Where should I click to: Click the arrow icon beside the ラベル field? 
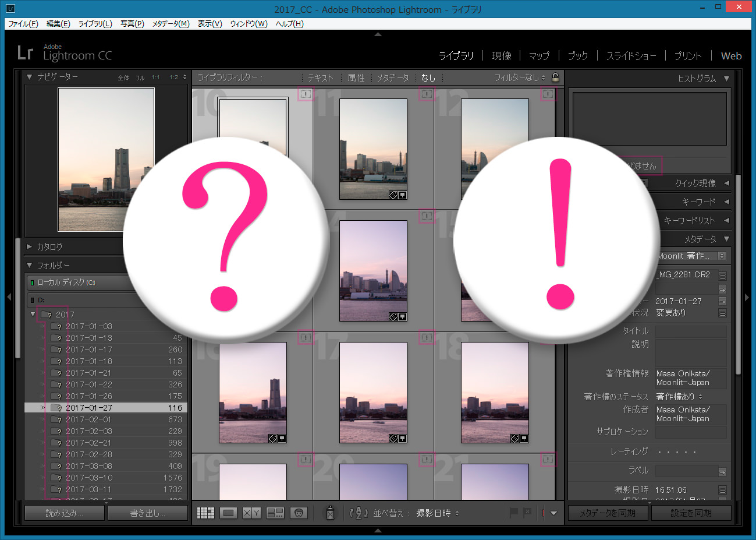tap(722, 471)
